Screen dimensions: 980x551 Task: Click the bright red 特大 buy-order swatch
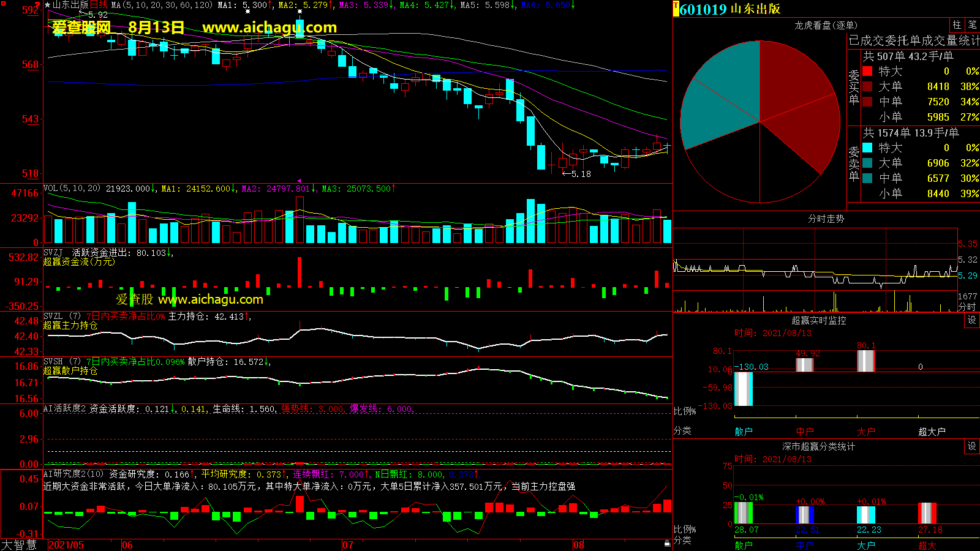(x=867, y=71)
